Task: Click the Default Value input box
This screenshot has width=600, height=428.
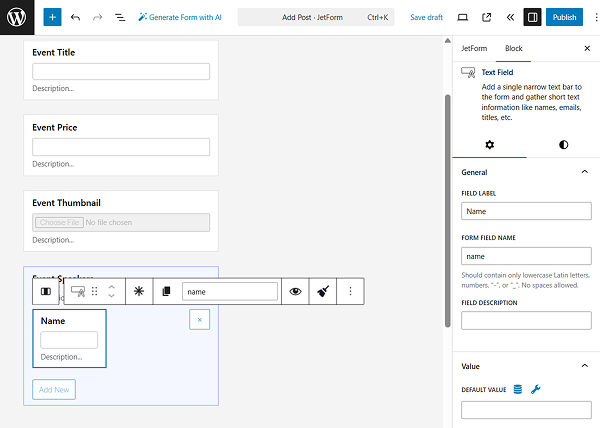Action: coord(526,410)
